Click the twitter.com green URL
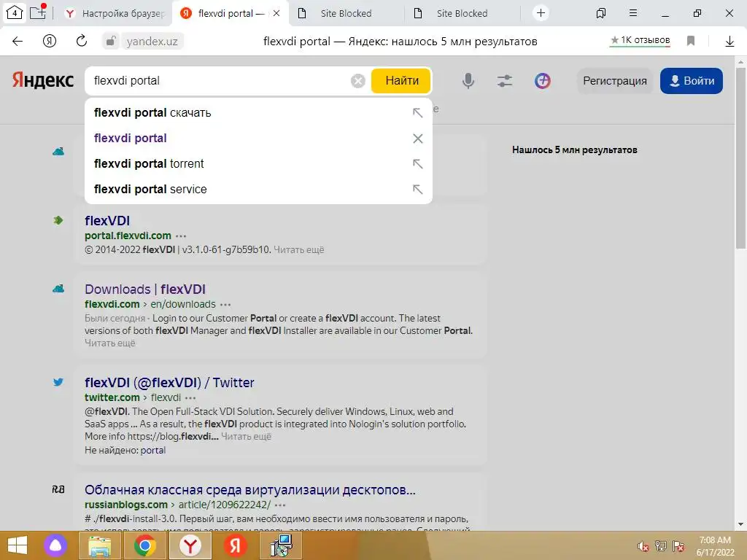 pyautogui.click(x=112, y=397)
